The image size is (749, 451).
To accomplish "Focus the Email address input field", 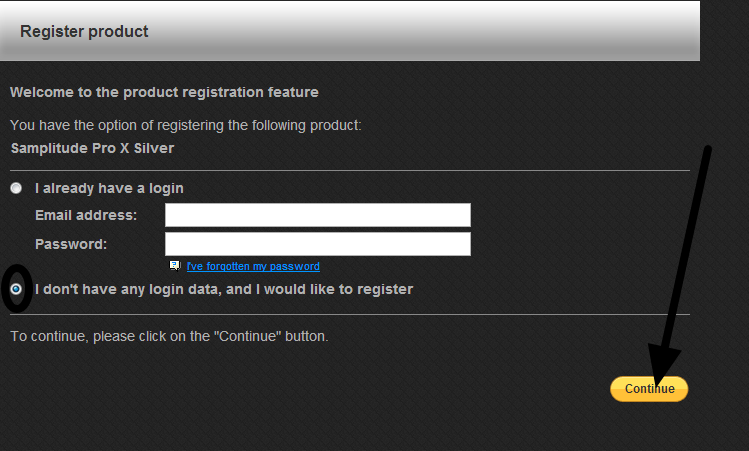I will [317, 215].
